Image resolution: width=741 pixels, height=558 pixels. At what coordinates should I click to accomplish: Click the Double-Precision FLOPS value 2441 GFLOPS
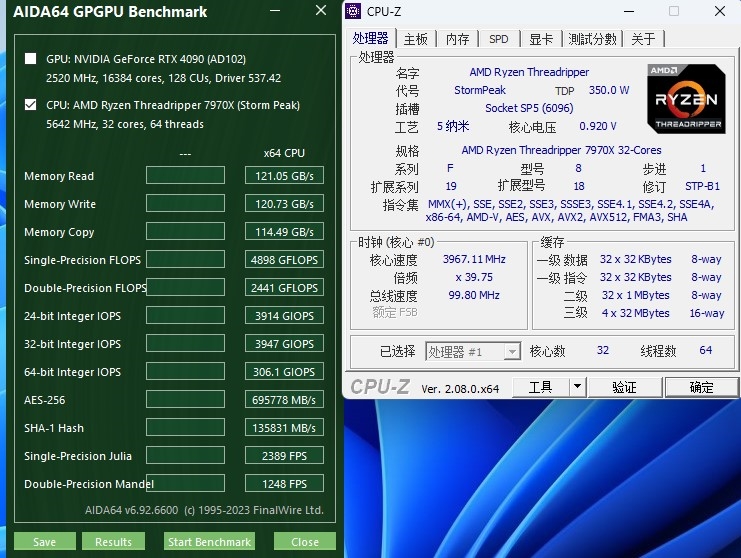tap(284, 288)
